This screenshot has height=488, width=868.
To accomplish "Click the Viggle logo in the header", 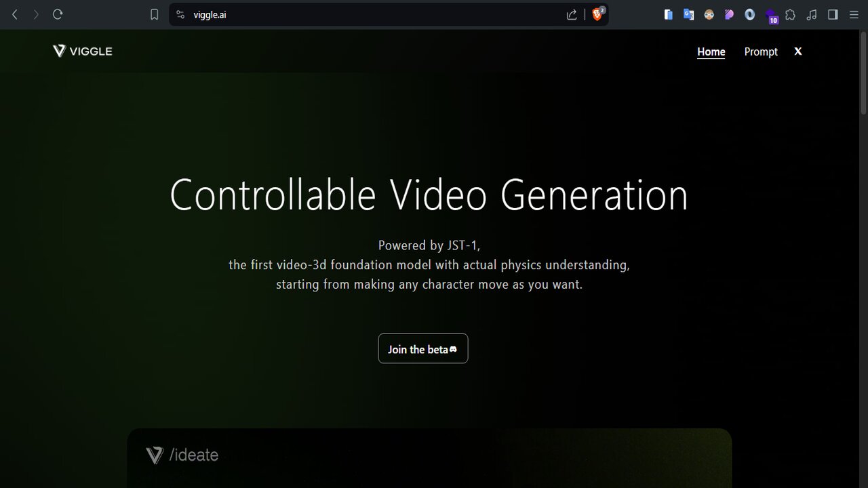I will coord(83,51).
